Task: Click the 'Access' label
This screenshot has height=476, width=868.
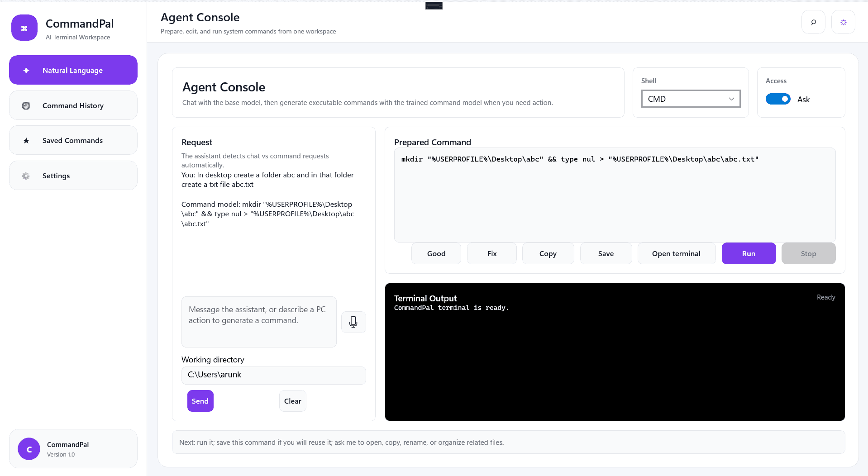Action: (776, 81)
